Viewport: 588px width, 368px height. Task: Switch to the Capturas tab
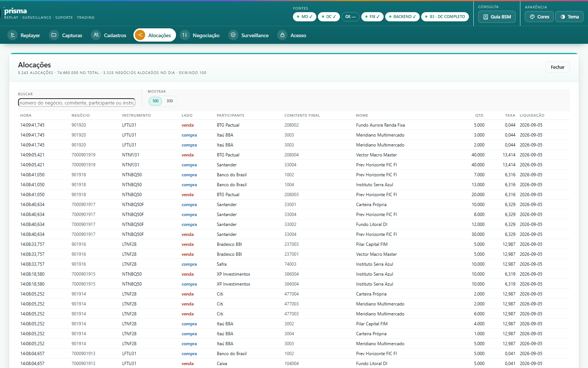(66, 35)
